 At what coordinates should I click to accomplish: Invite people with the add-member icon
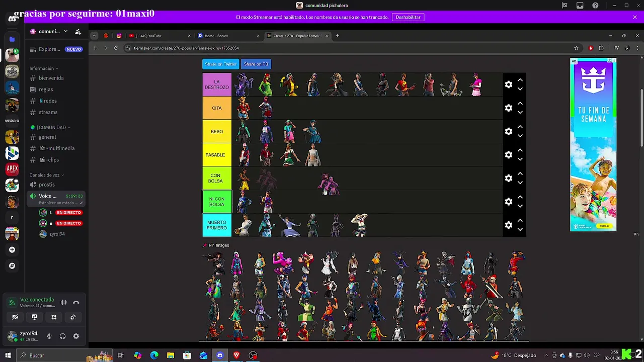78,31
